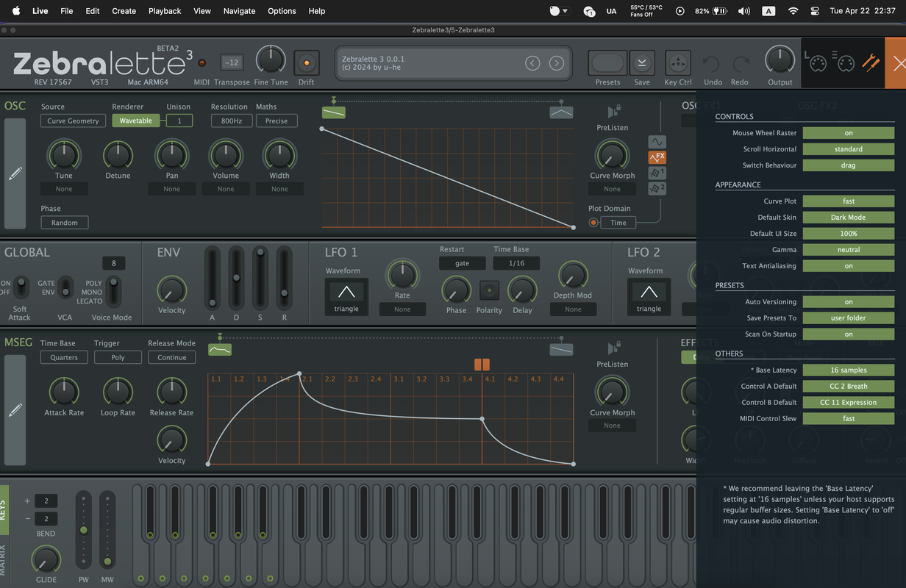Click the Plot Domain Time button
906x588 pixels.
tap(618, 223)
